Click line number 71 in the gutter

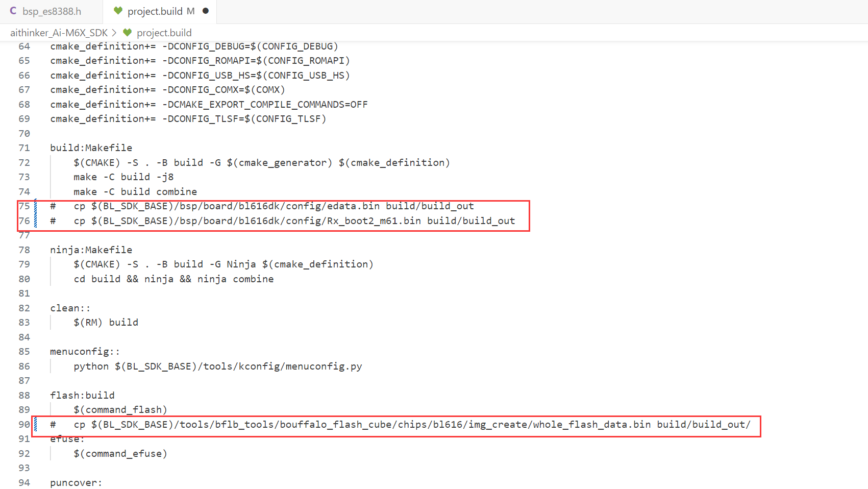(24, 148)
